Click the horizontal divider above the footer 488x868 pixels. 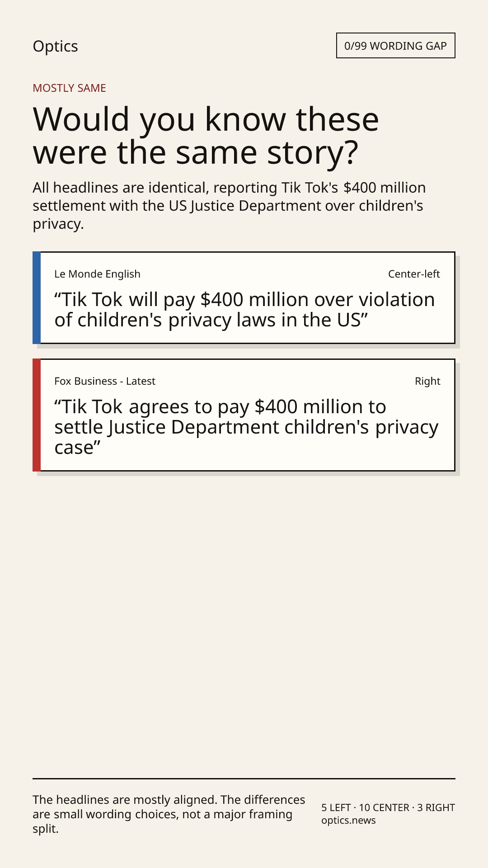click(x=244, y=778)
